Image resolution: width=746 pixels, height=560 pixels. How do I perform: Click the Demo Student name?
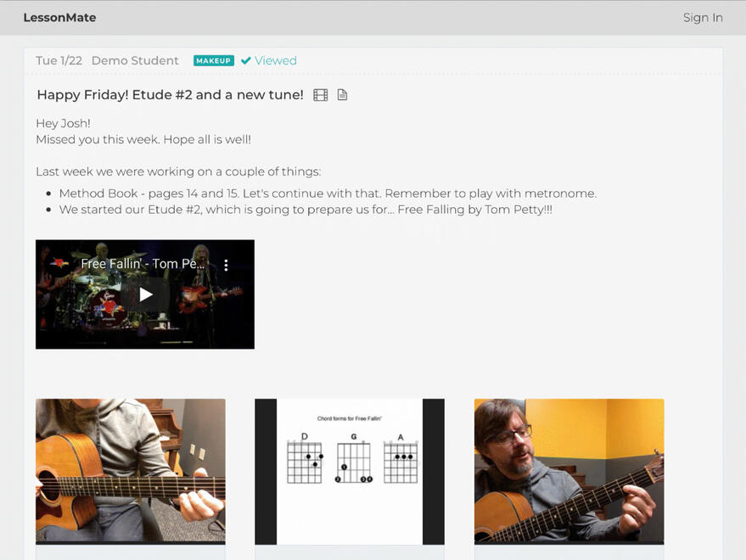click(135, 61)
